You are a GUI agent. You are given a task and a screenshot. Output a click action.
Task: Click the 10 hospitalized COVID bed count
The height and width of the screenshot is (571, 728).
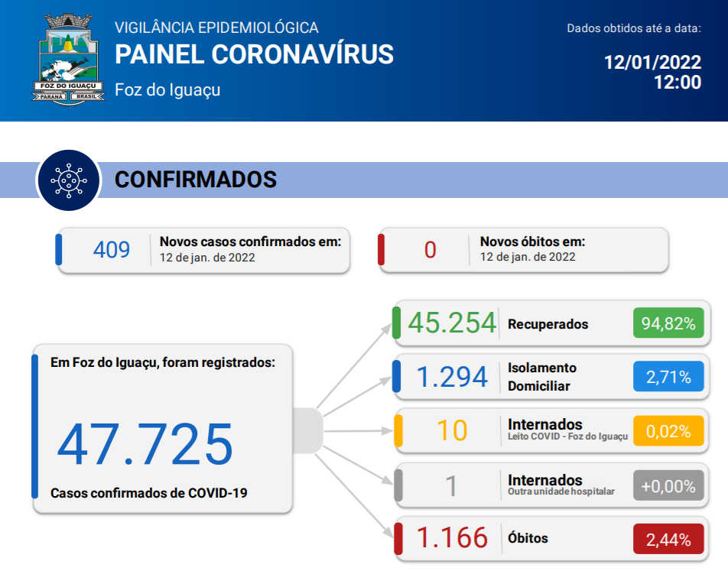452,430
